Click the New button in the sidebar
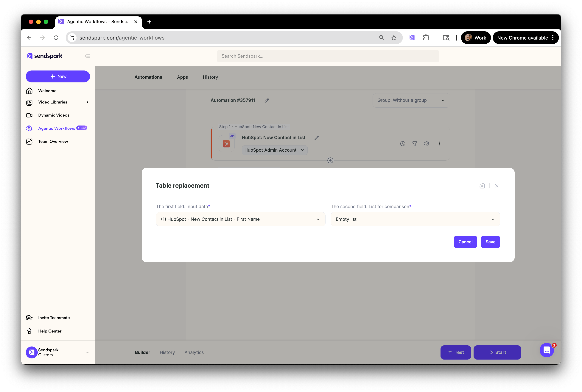The image size is (582, 392). point(58,76)
